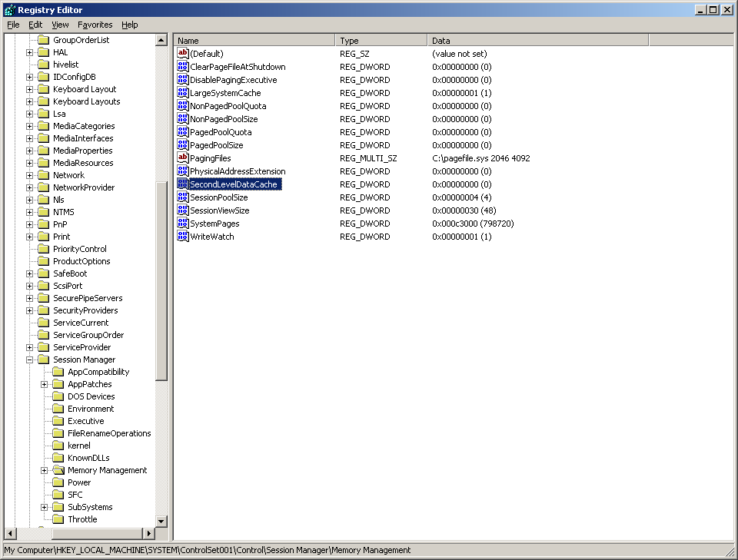Open the View menu
Viewport: 738px width, 560px height.
tap(60, 25)
